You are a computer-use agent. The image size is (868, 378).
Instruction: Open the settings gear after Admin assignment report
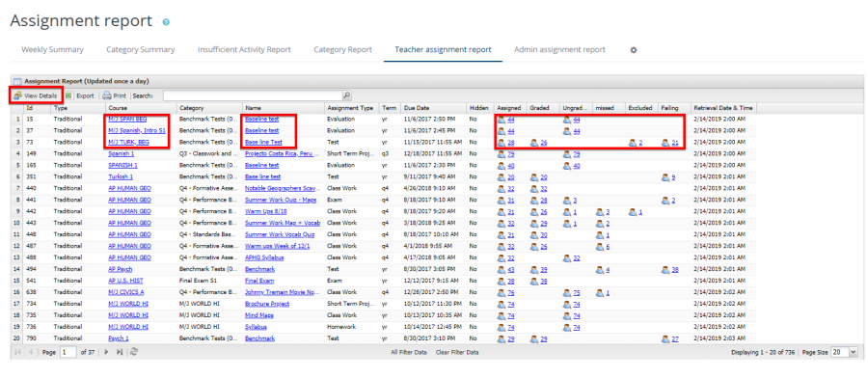pos(634,50)
